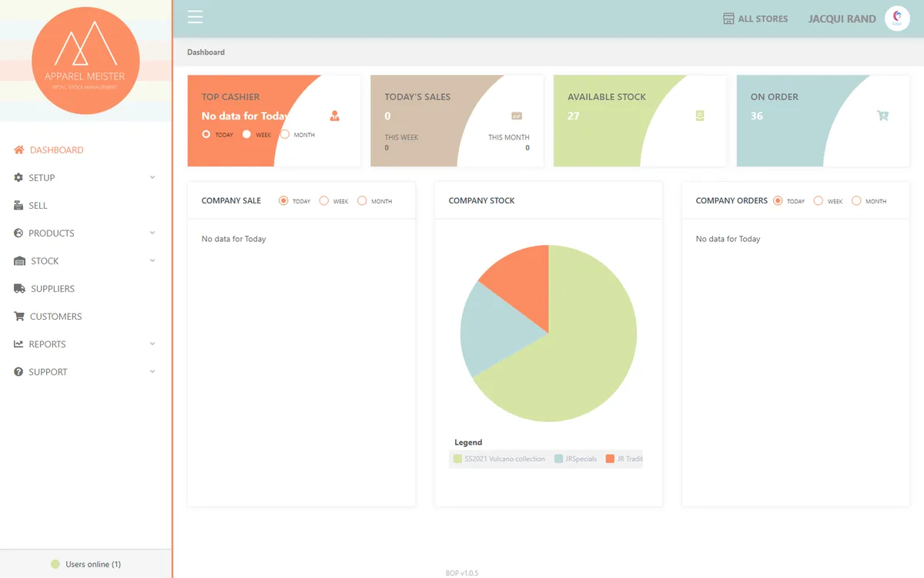Click the green users online indicator

(x=55, y=564)
